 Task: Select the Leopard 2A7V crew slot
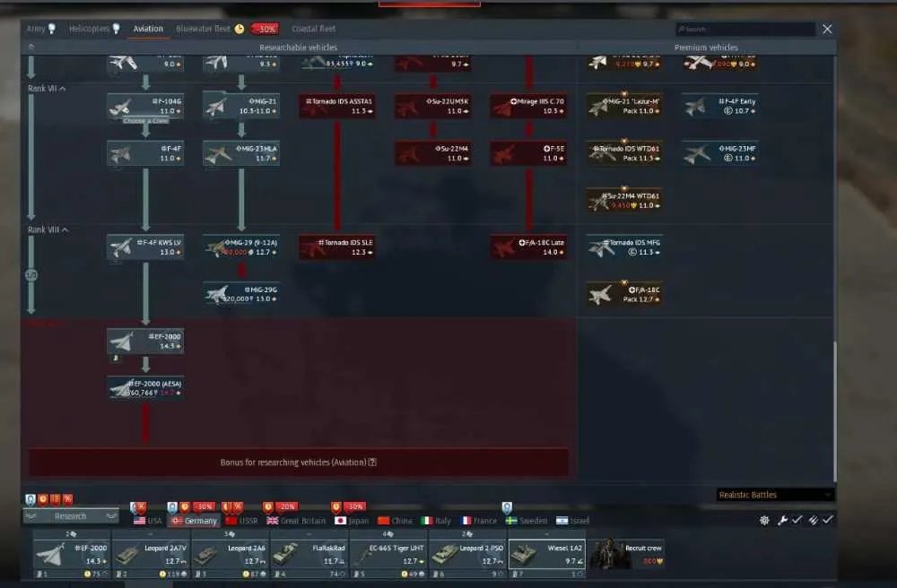click(x=151, y=554)
